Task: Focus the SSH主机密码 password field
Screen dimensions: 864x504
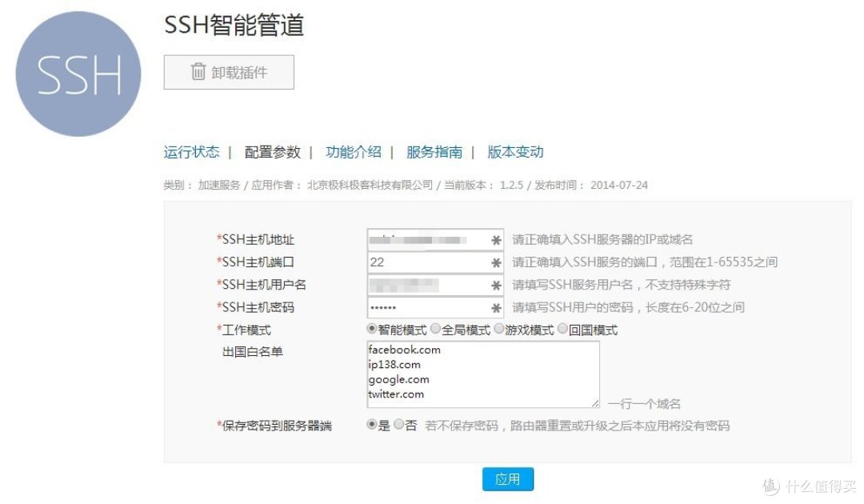Action: click(x=434, y=307)
